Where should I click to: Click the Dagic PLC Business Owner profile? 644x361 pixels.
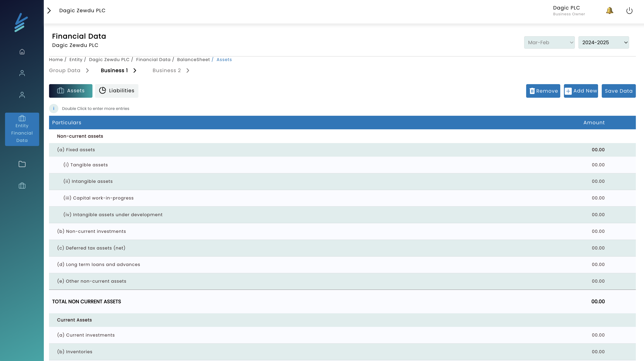point(569,10)
